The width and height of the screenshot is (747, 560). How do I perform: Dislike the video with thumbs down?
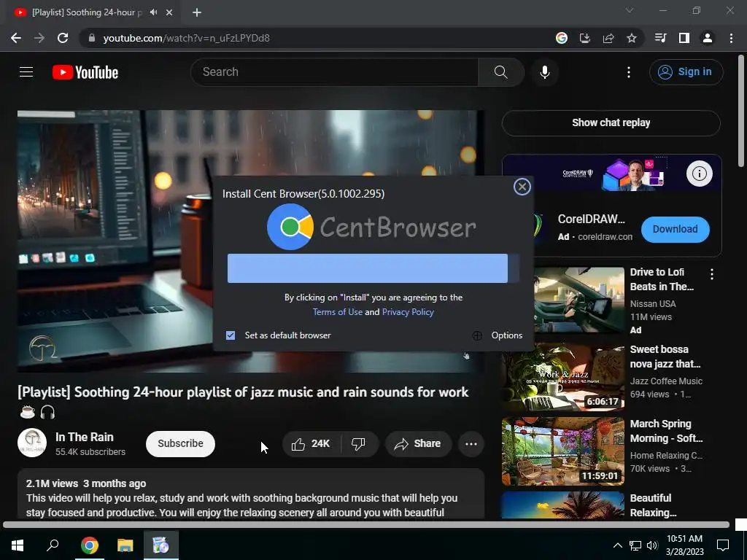point(359,444)
